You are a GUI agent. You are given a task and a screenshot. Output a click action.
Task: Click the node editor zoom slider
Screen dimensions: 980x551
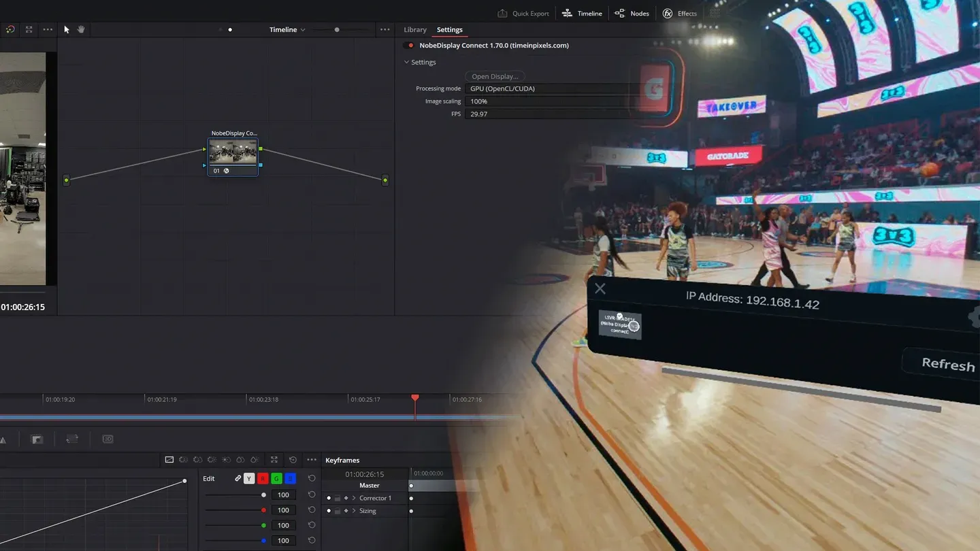(337, 30)
